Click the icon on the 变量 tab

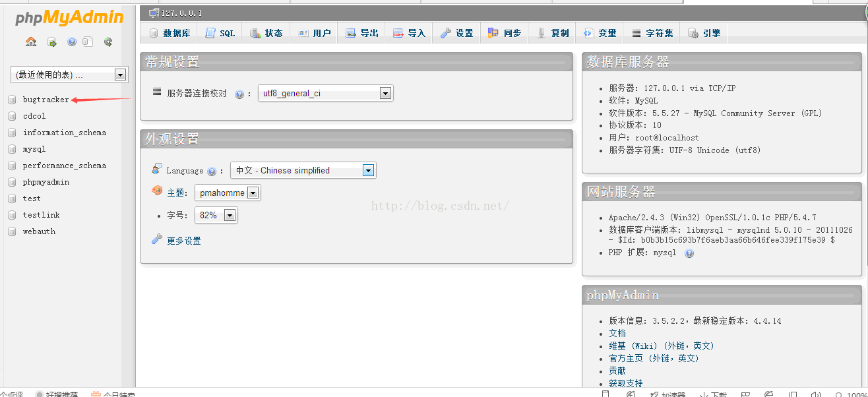click(x=588, y=33)
